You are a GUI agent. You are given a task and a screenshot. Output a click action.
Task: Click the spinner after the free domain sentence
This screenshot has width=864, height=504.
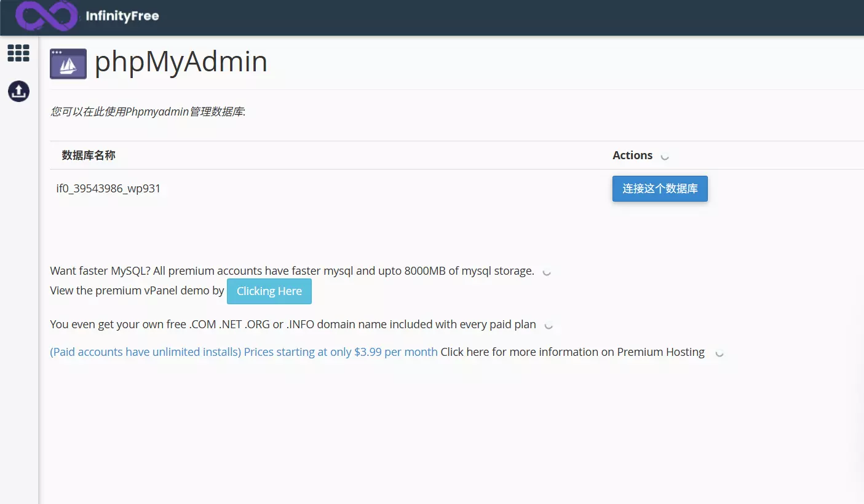549,326
